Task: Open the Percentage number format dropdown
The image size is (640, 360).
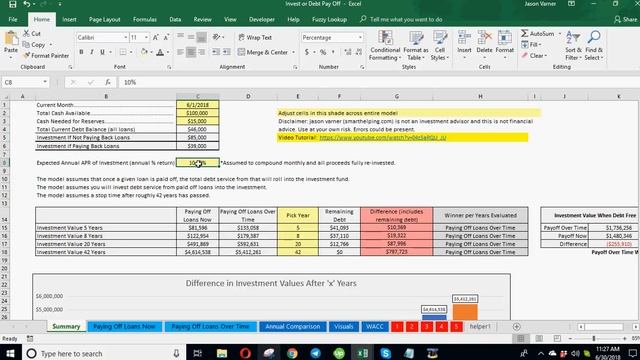Action: coord(360,38)
